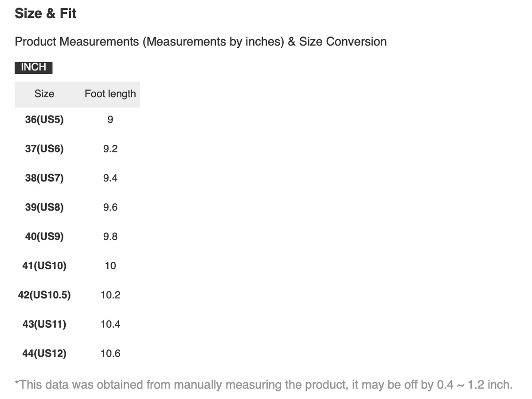The image size is (532, 399).
Task: Select the 39(US8) size row
Action: click(77, 207)
